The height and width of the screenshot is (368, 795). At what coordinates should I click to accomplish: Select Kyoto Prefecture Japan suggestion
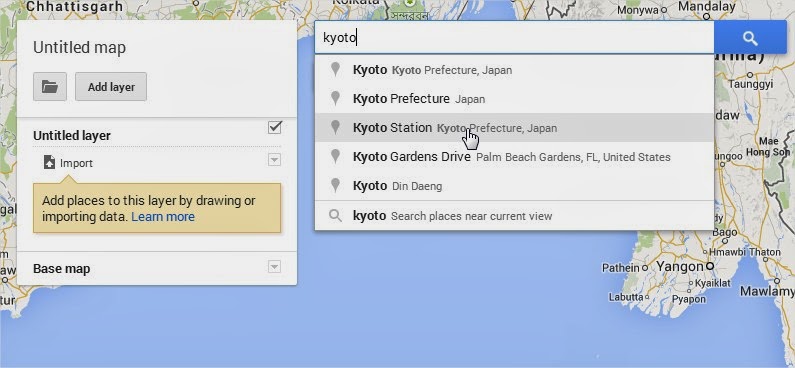514,99
